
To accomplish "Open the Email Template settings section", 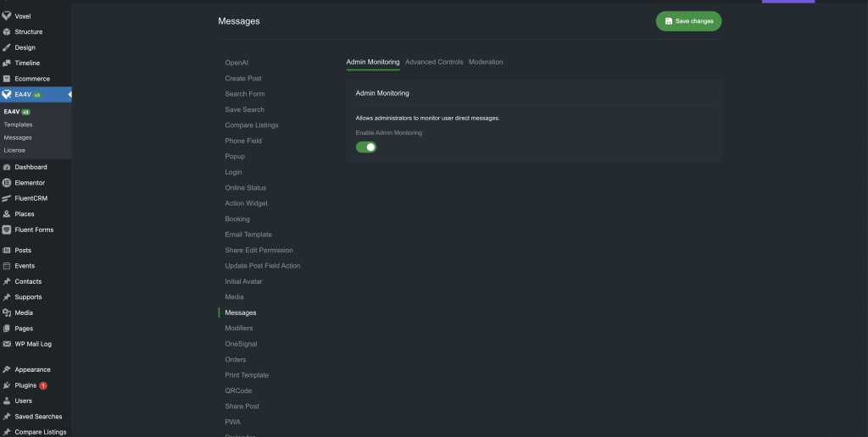I will (248, 235).
